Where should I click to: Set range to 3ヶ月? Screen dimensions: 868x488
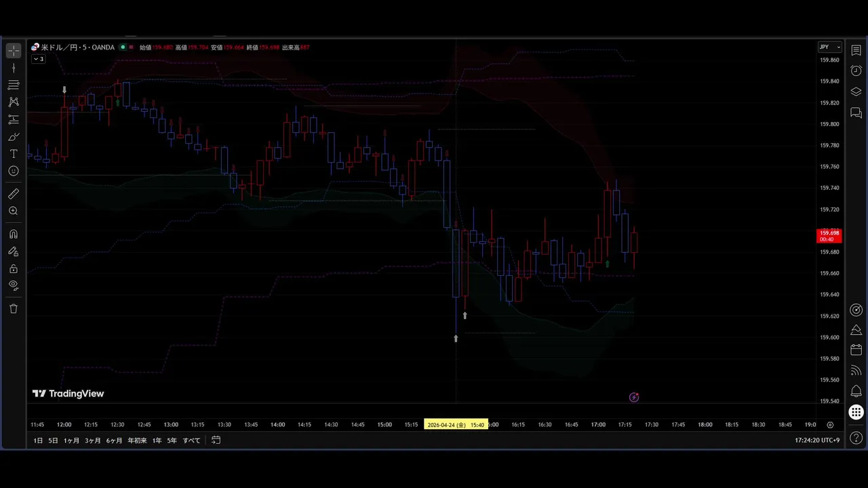tap(93, 441)
